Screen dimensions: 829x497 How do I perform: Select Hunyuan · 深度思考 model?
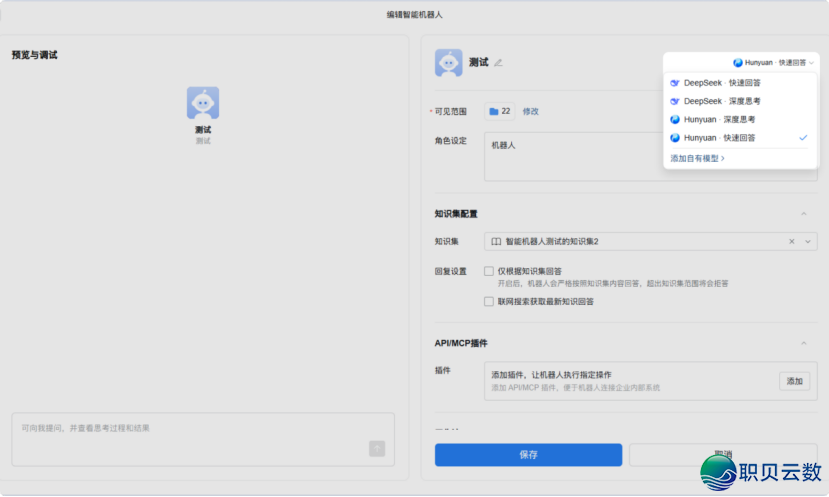point(740,119)
